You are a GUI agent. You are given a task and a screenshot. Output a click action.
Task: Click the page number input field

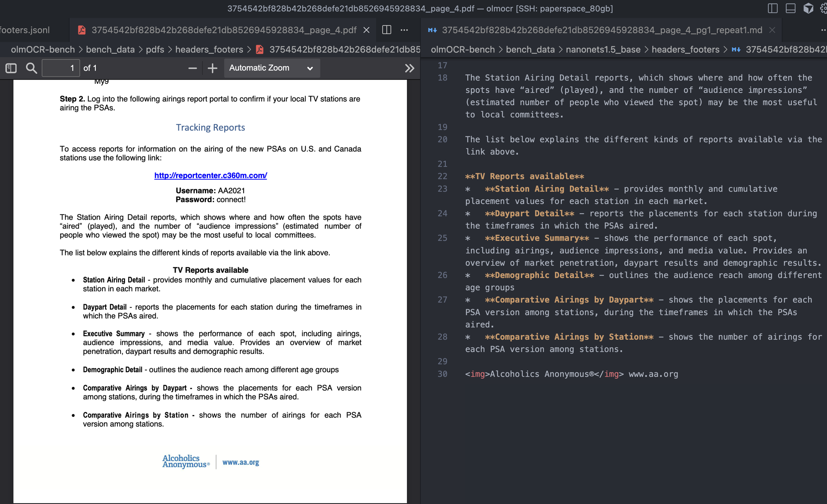click(60, 68)
